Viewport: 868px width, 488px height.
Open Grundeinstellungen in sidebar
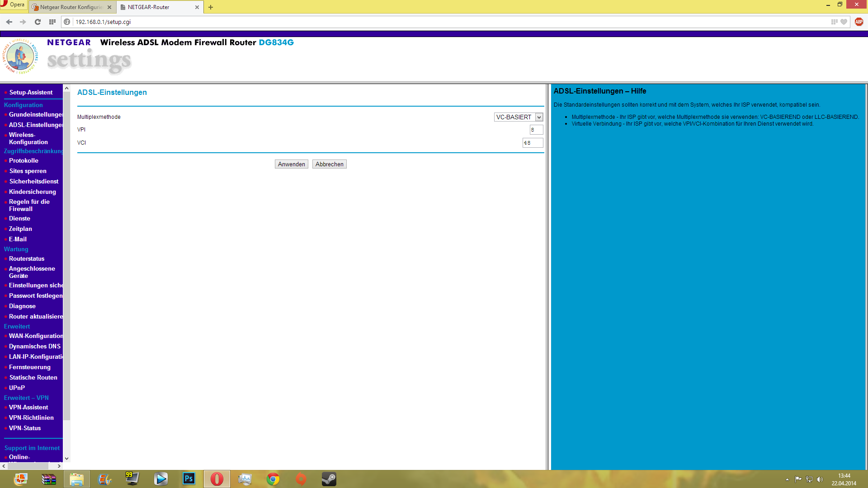pos(36,114)
